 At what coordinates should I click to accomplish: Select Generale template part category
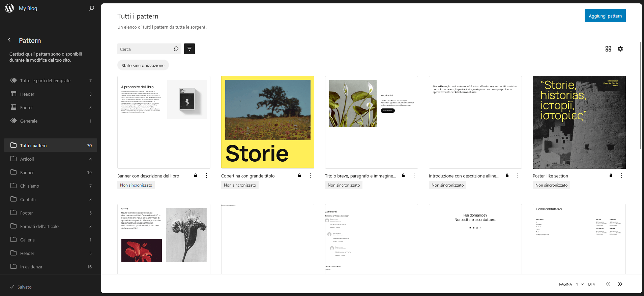coord(51,121)
